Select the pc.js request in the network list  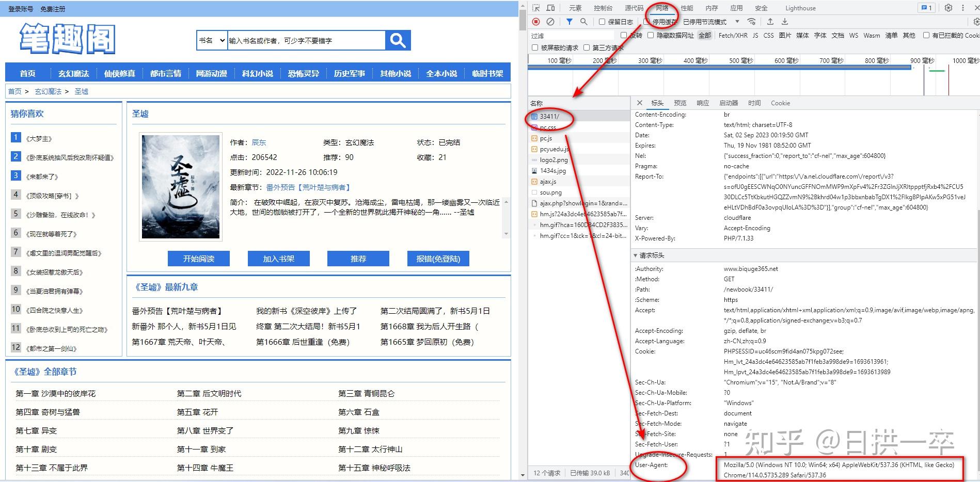point(579,138)
